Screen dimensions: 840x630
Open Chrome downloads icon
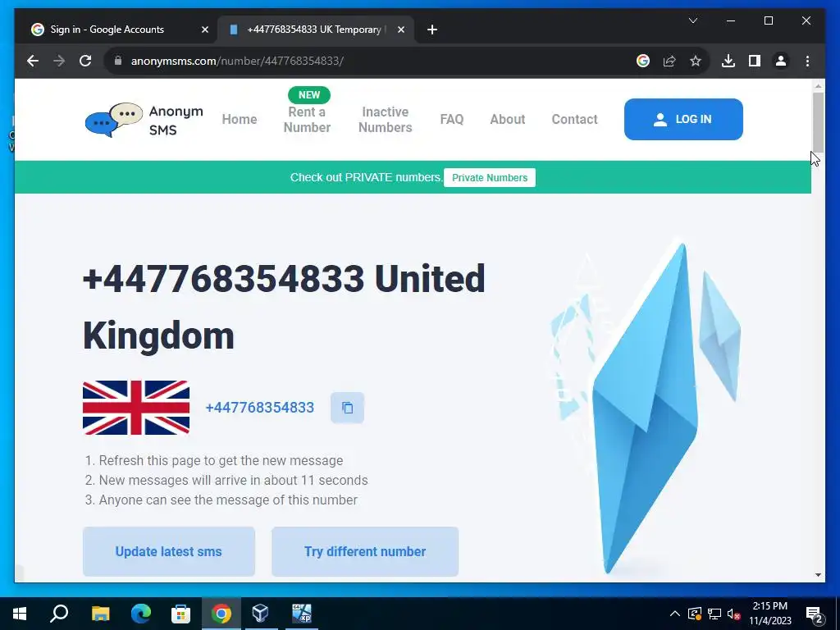tap(728, 61)
